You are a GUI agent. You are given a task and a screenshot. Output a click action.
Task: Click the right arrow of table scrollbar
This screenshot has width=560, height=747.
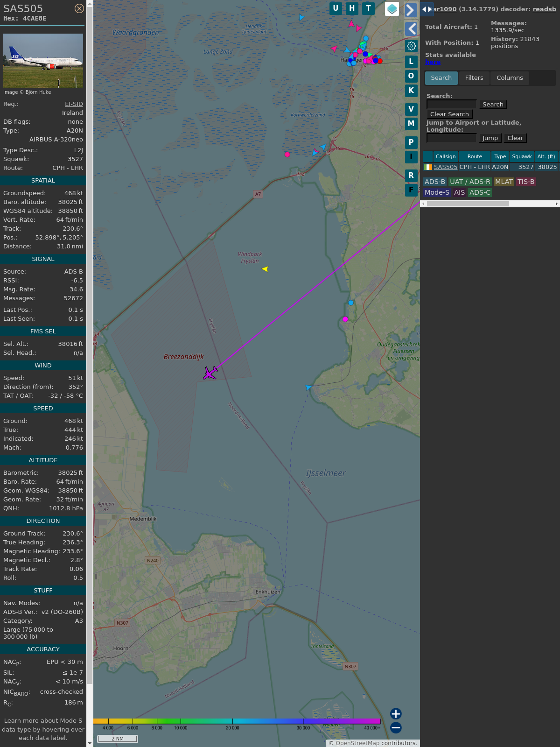556,204
